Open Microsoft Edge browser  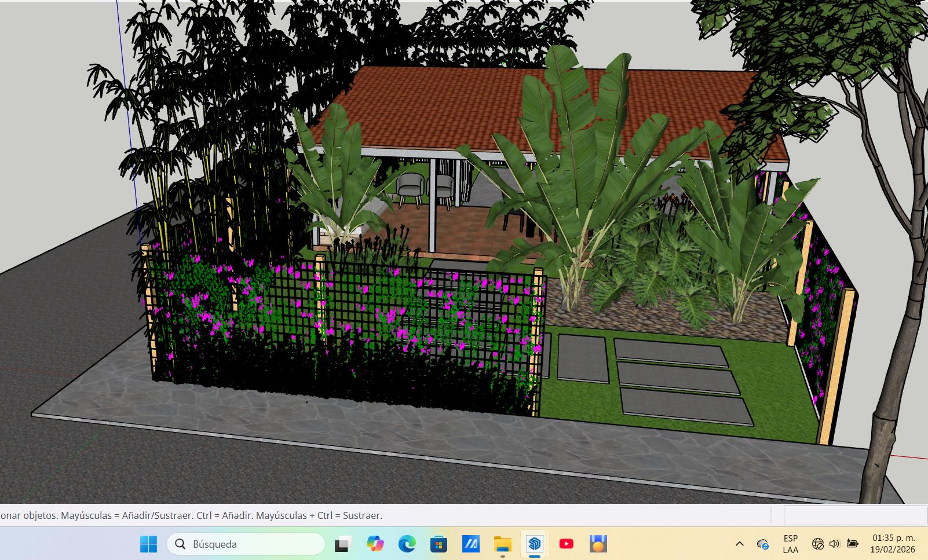point(407,544)
